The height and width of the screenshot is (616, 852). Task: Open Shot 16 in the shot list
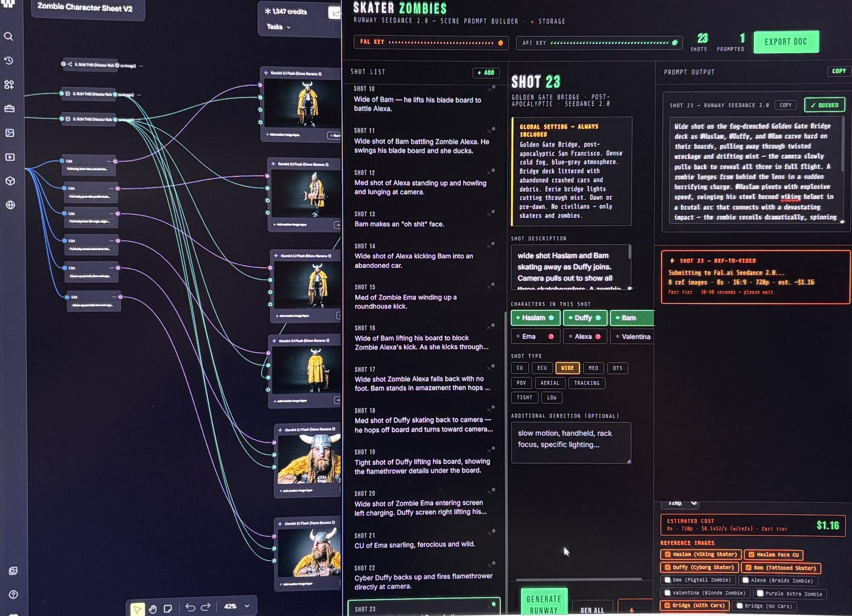click(x=422, y=338)
